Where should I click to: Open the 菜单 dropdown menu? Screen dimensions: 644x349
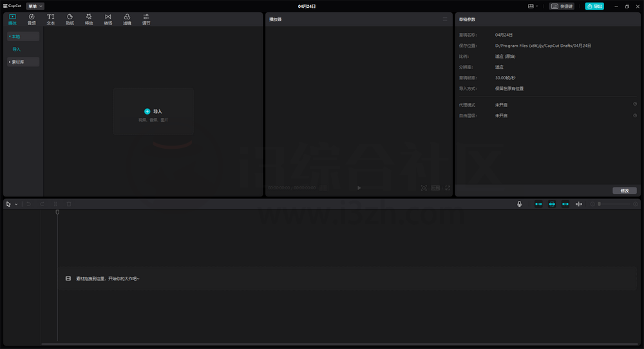point(35,6)
